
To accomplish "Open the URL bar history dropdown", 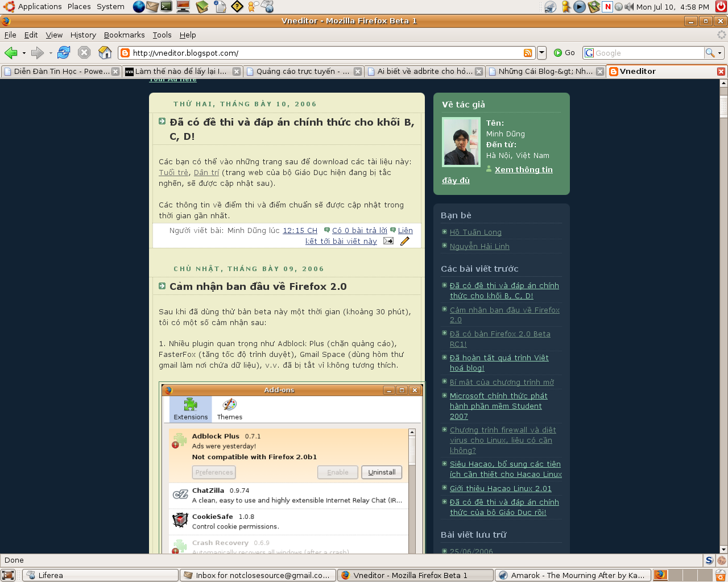I will click(x=541, y=53).
